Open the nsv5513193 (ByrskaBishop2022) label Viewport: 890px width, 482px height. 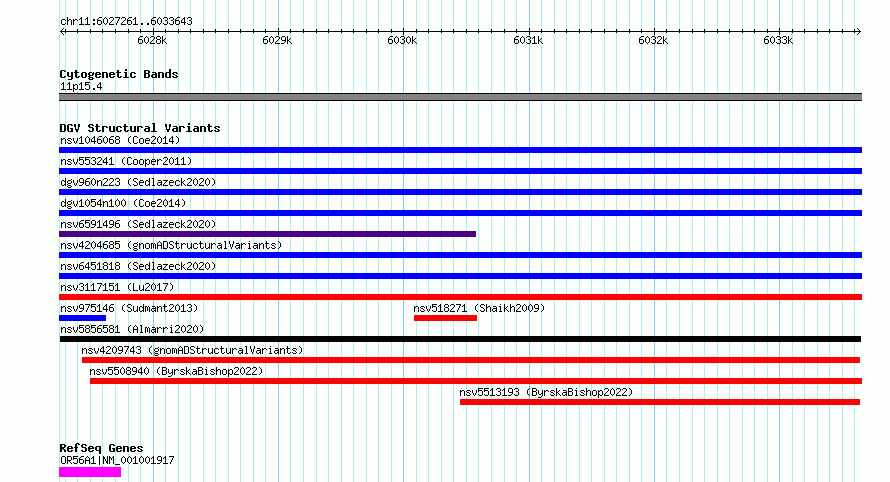[546, 392]
